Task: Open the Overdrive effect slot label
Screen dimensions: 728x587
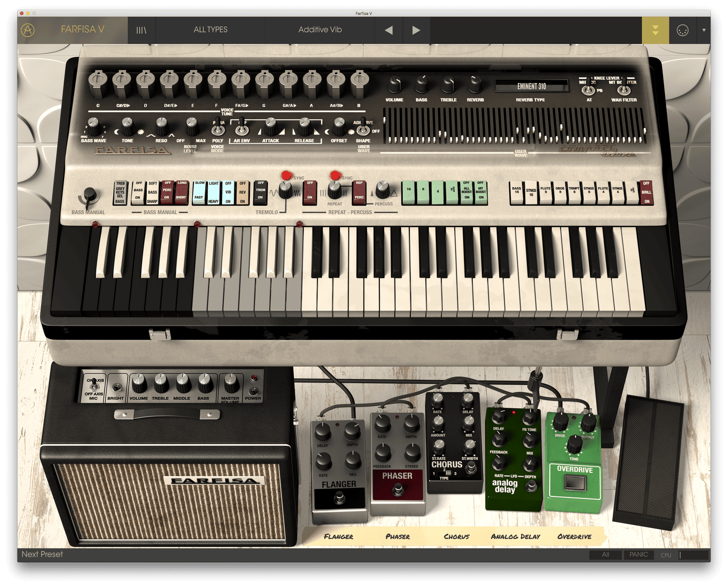Action: tap(574, 537)
